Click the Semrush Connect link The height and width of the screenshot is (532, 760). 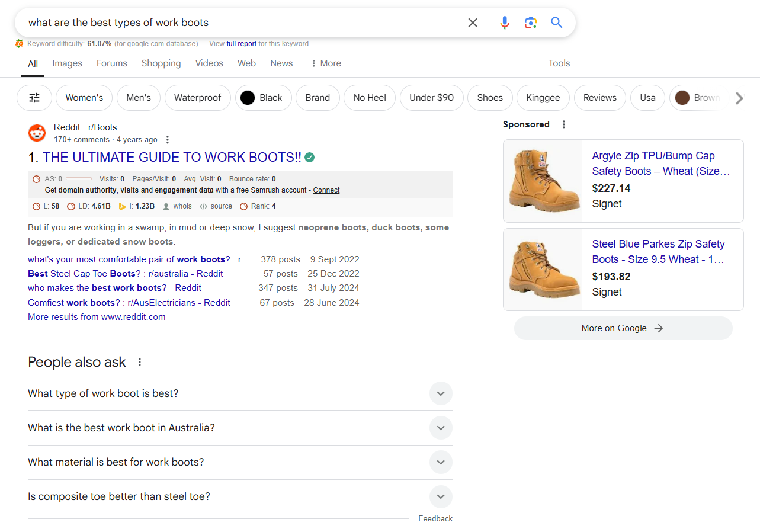[x=326, y=190]
